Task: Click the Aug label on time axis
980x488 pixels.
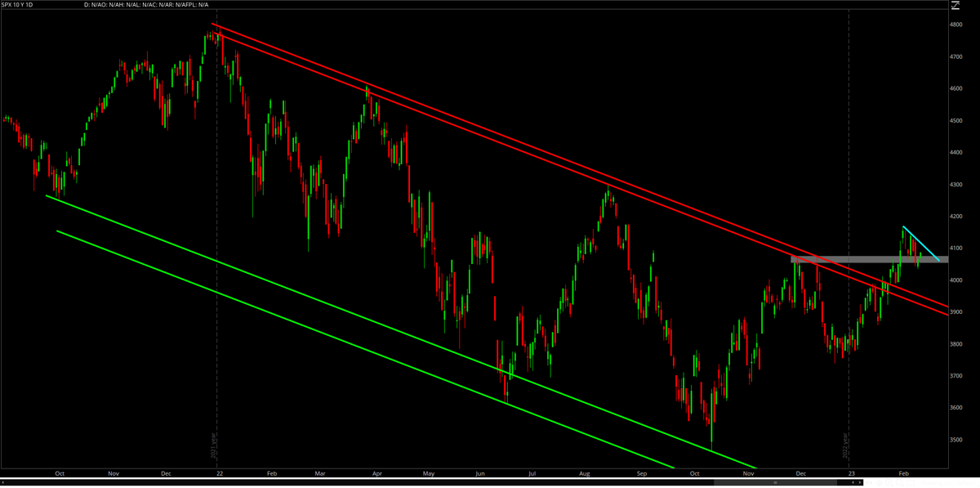Action: 585,473
